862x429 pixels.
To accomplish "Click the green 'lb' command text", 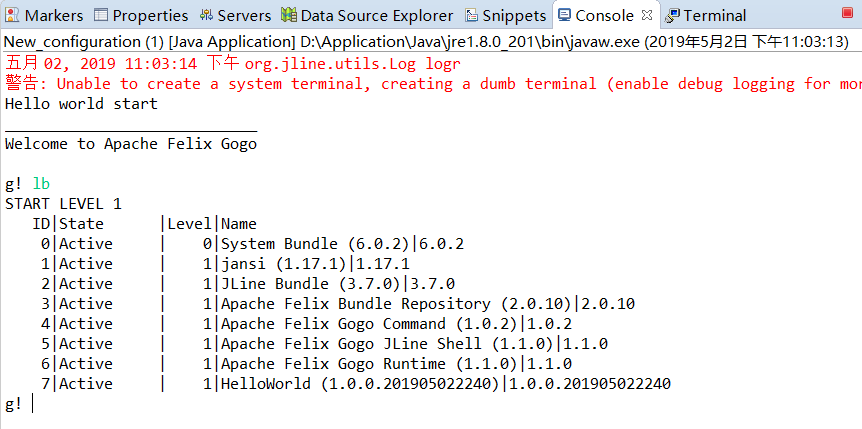I will pos(41,184).
